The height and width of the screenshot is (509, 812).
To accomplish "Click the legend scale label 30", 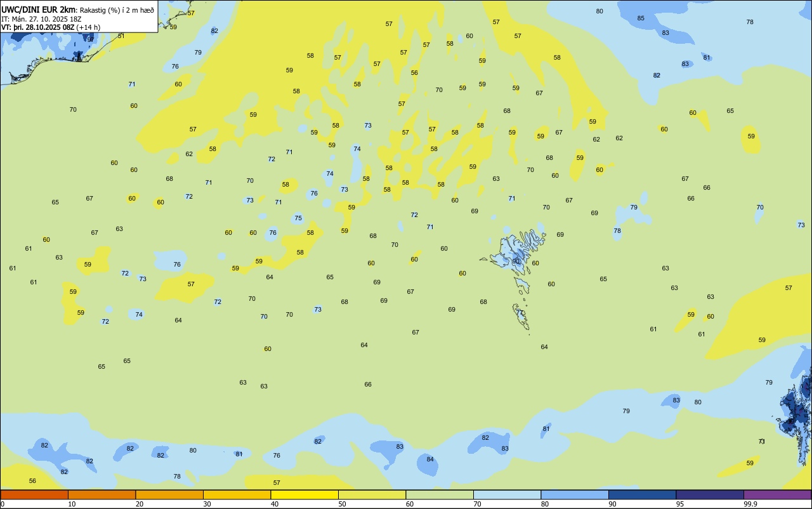I will pos(207,504).
